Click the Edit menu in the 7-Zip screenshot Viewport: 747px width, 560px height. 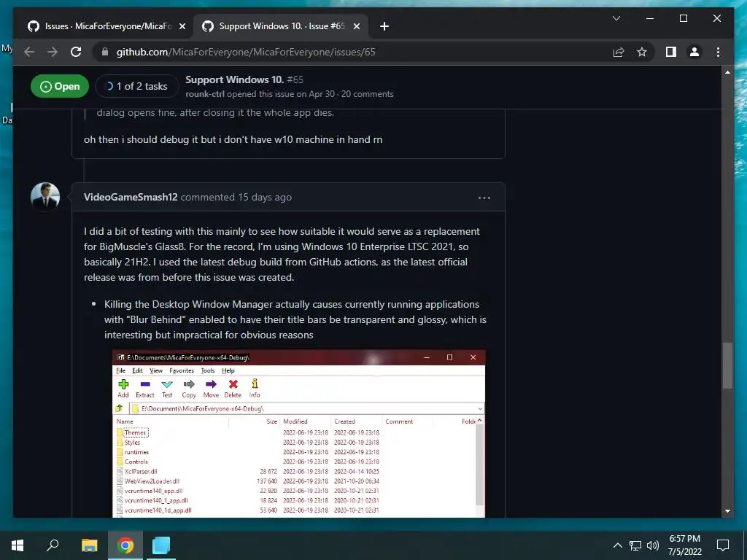point(138,370)
